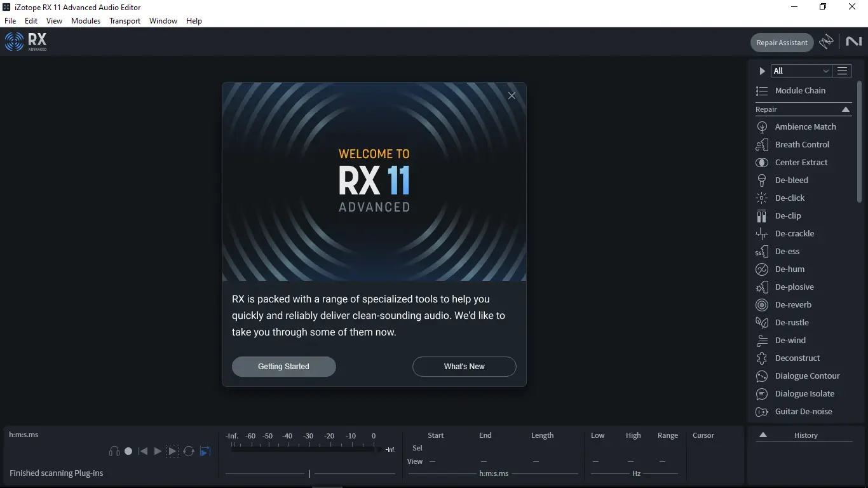The width and height of the screenshot is (868, 488).
Task: Click the Range frequency value field
Action: click(x=663, y=461)
